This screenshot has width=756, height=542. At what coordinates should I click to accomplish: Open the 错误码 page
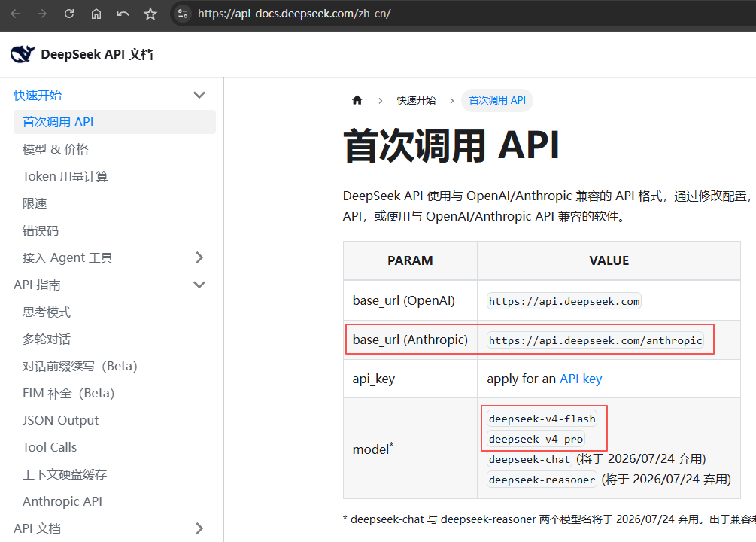(x=41, y=230)
